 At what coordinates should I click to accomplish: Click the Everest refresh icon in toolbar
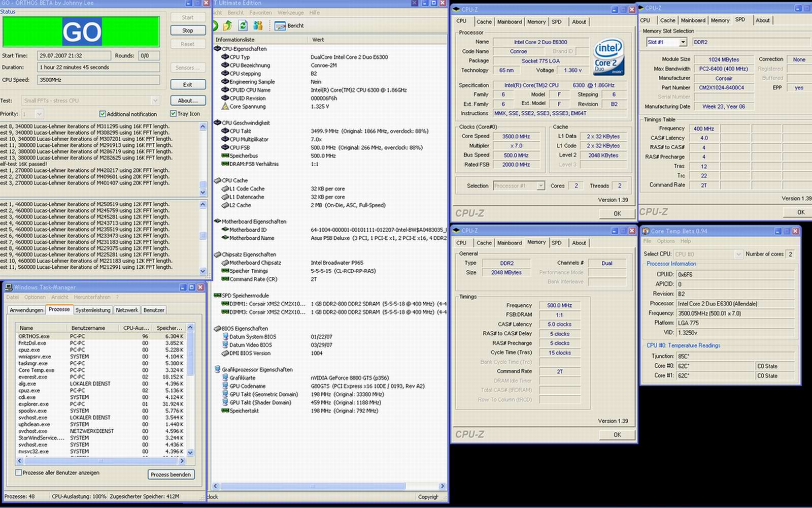click(243, 25)
